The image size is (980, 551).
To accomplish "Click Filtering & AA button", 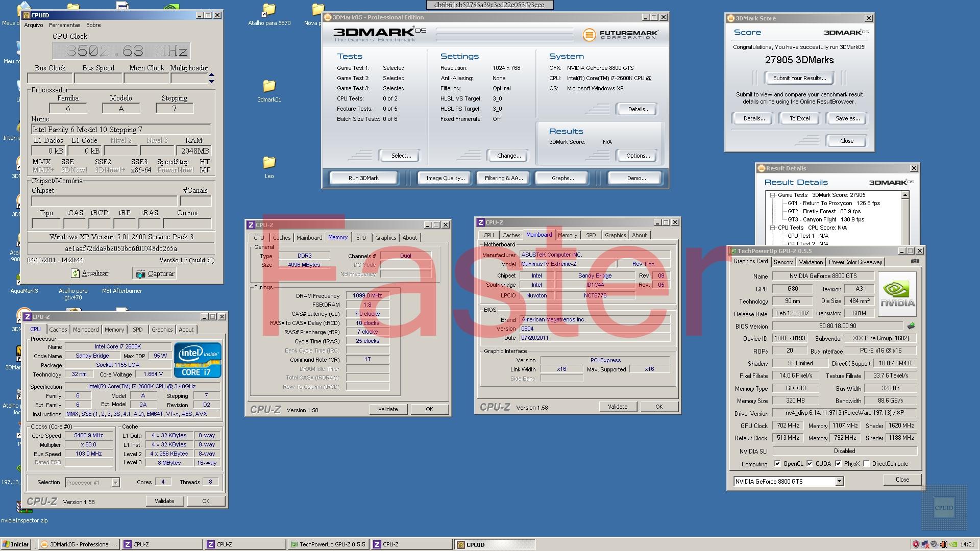I will tap(504, 178).
